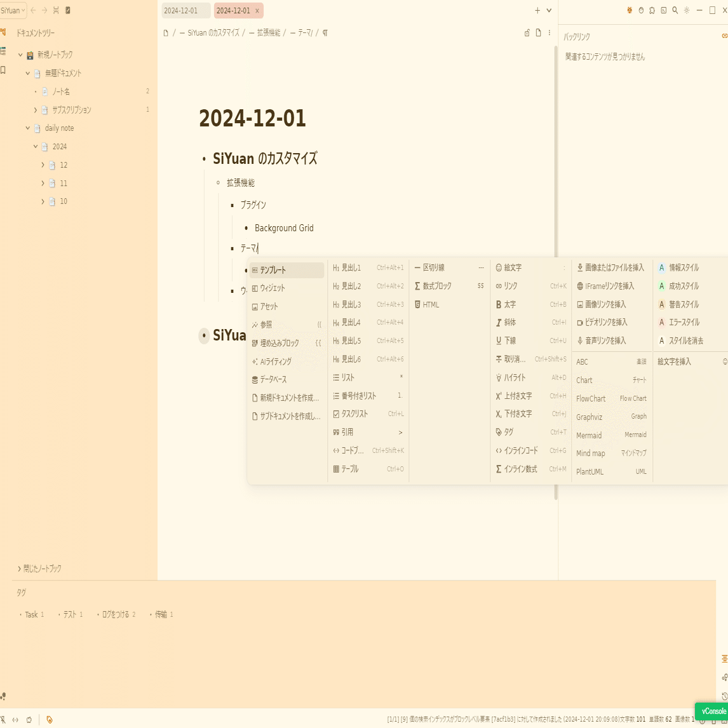Choose 画像またはファイルを挿入
The image size is (728, 728).
point(612,267)
